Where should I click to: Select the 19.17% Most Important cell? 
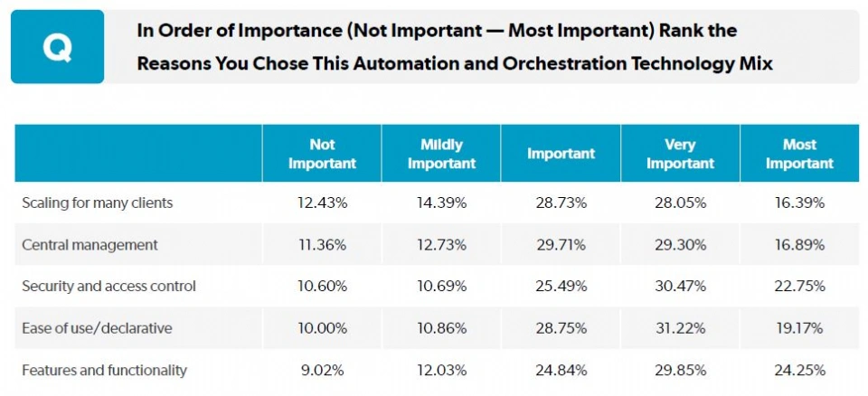coord(799,328)
